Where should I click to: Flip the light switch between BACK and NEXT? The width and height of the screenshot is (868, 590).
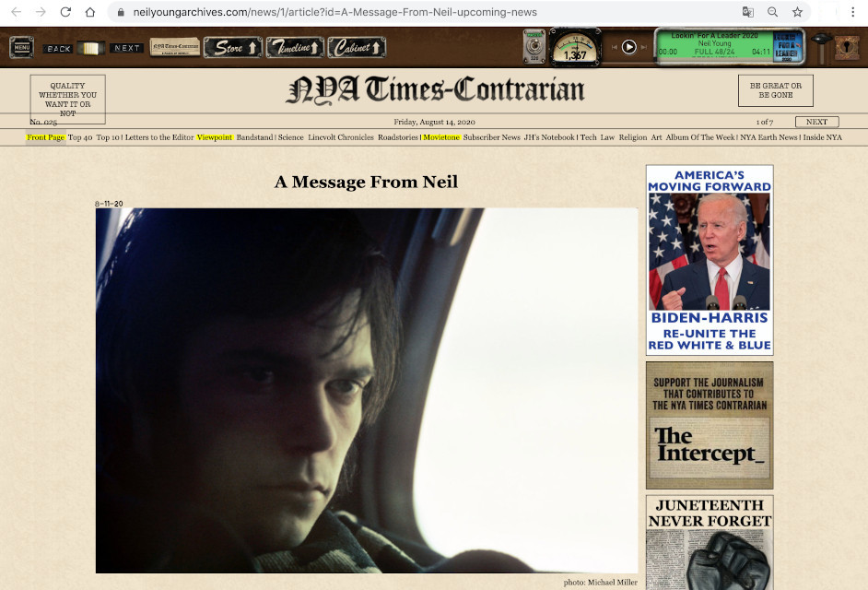(91, 48)
